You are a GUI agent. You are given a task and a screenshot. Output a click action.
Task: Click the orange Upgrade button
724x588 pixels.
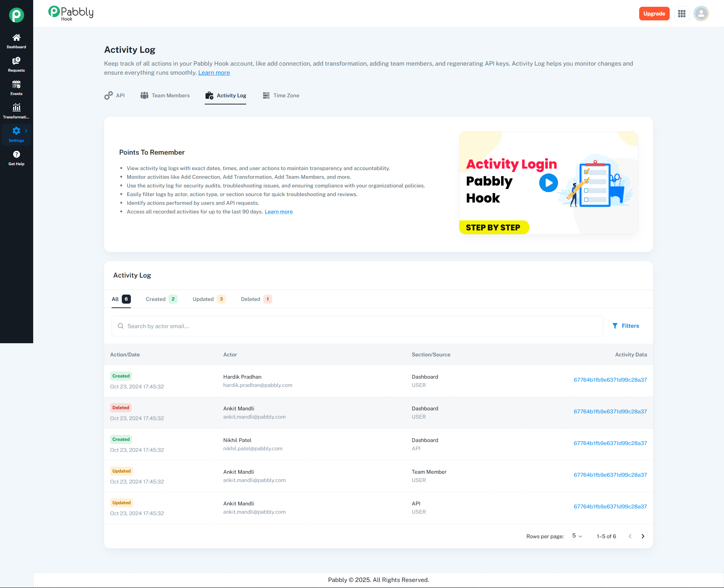(x=654, y=14)
